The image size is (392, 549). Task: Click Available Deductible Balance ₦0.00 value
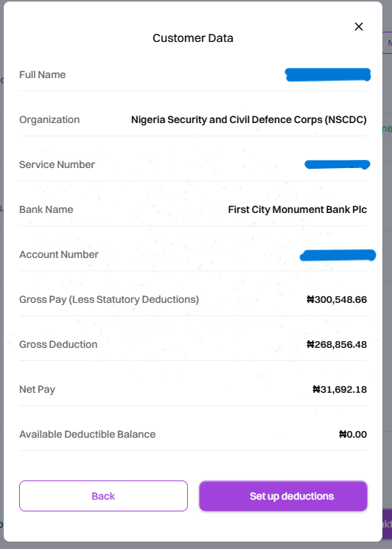pyautogui.click(x=353, y=435)
